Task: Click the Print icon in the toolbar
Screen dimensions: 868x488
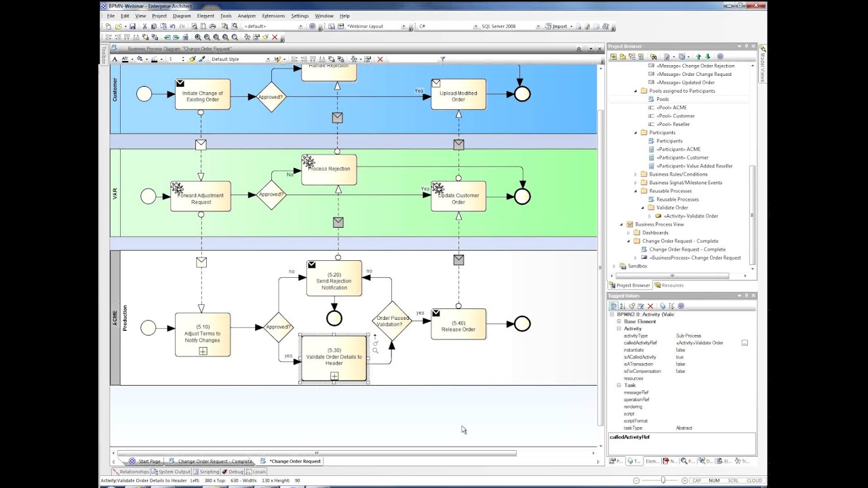Action: (212, 26)
